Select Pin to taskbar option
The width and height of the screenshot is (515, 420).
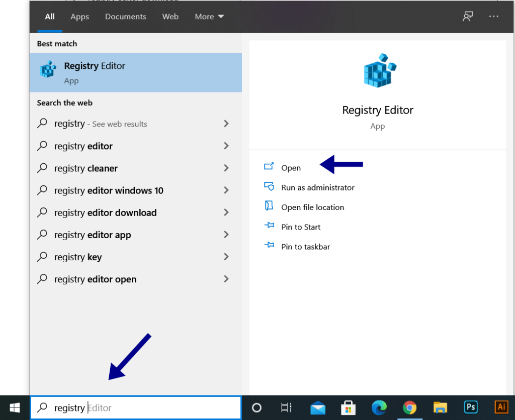[x=305, y=247]
